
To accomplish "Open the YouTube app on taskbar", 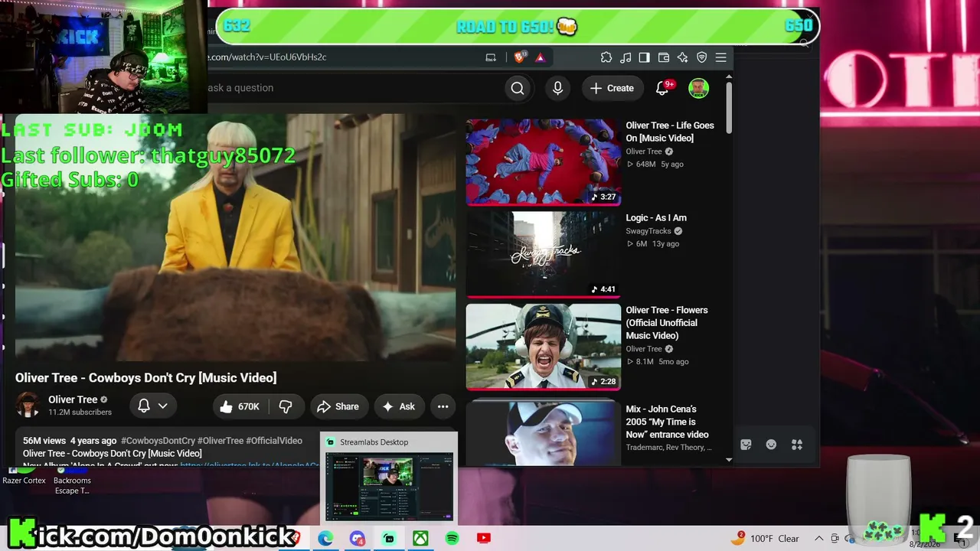I will click(x=483, y=539).
